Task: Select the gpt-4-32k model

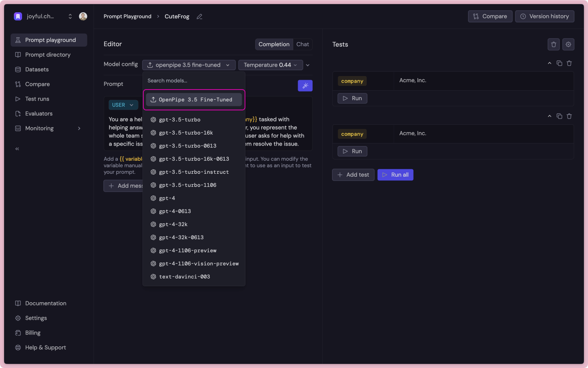Action: pyautogui.click(x=194, y=224)
